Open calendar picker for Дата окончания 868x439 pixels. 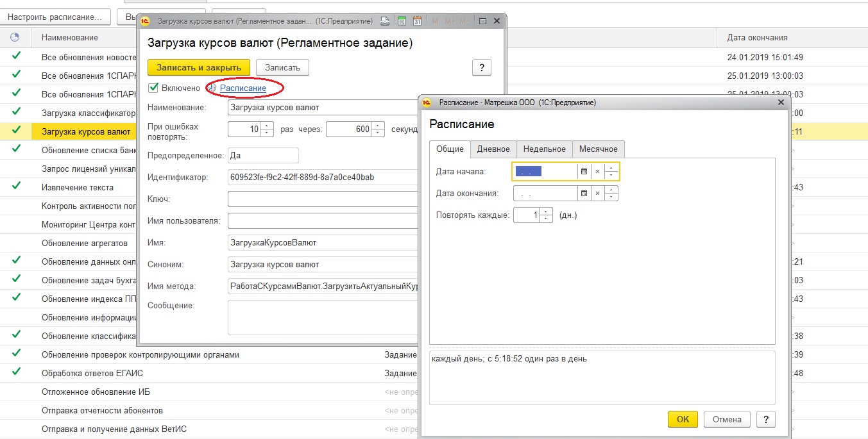point(584,193)
